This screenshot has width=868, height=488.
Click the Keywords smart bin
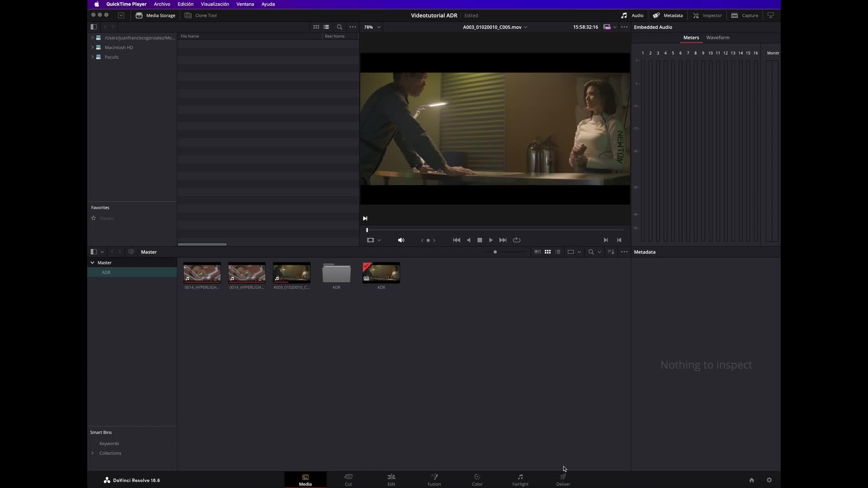coord(109,443)
